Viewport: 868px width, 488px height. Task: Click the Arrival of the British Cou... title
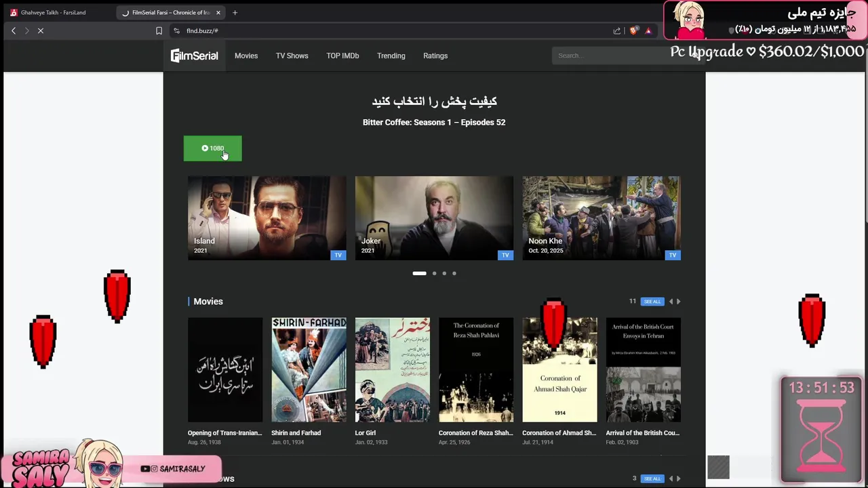tap(643, 433)
